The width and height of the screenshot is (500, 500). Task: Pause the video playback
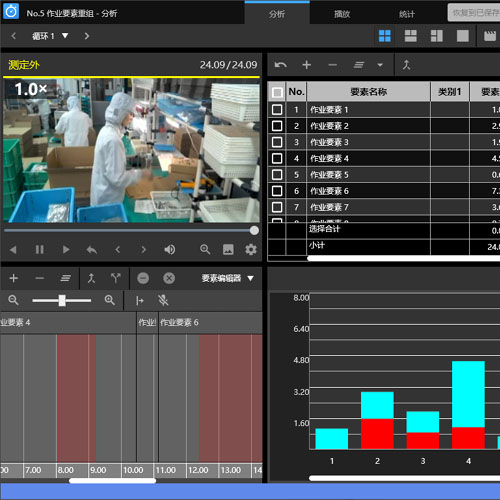[39, 249]
